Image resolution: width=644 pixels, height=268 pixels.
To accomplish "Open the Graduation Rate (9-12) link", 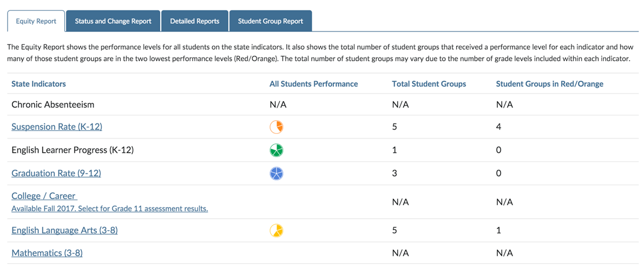I will tap(56, 173).
